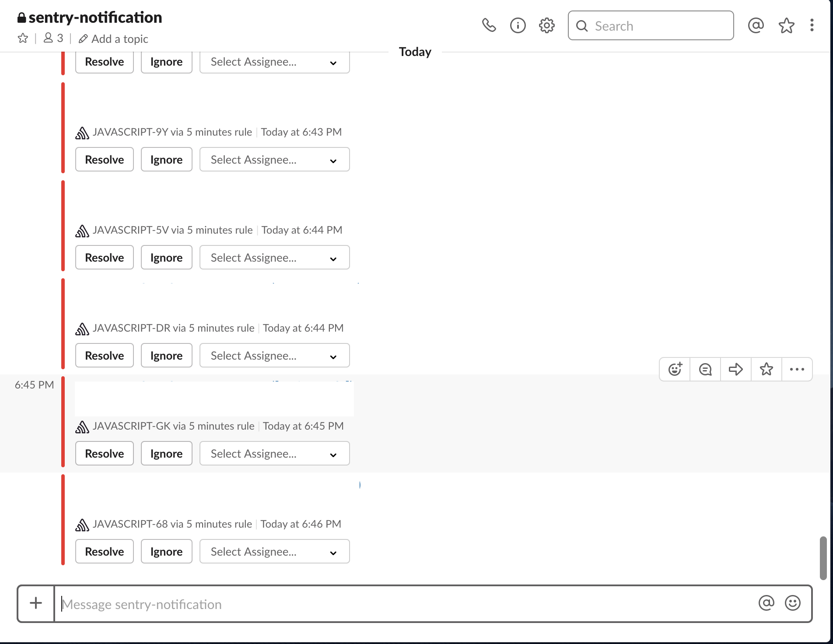The image size is (833, 644).
Task: Open channel settings gear icon
Action: (547, 25)
